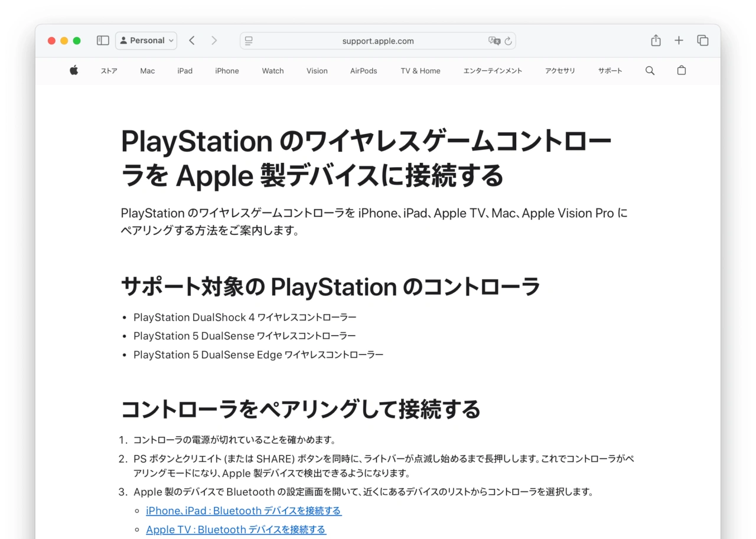
Task: Go back to the previous page
Action: [x=192, y=41]
